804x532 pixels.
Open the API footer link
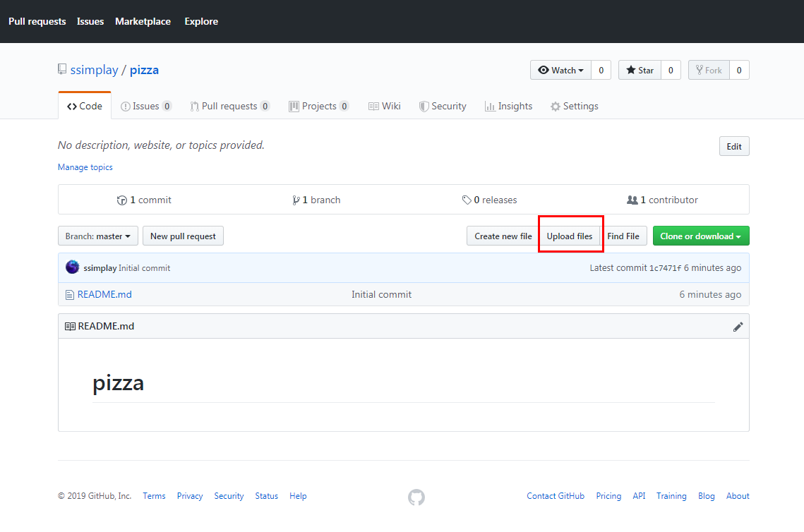click(639, 496)
